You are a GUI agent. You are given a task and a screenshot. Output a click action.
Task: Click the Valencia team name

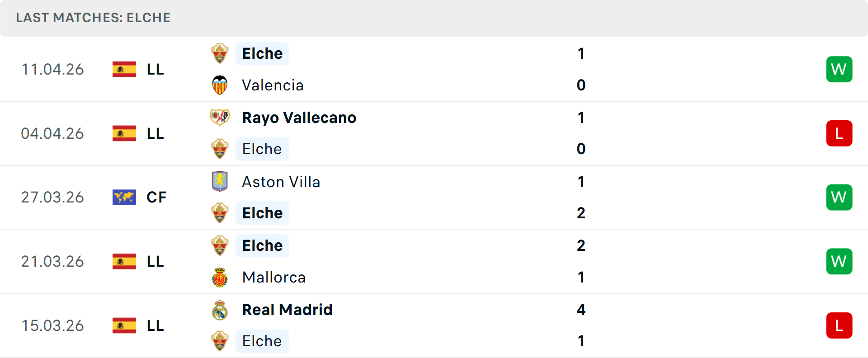point(273,85)
